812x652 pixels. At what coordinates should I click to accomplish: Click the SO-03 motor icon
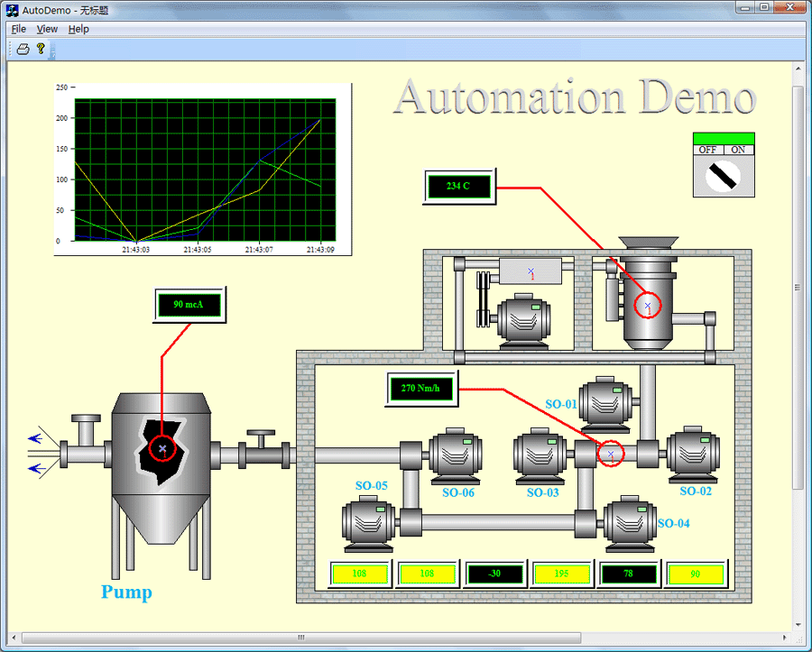pos(541,457)
